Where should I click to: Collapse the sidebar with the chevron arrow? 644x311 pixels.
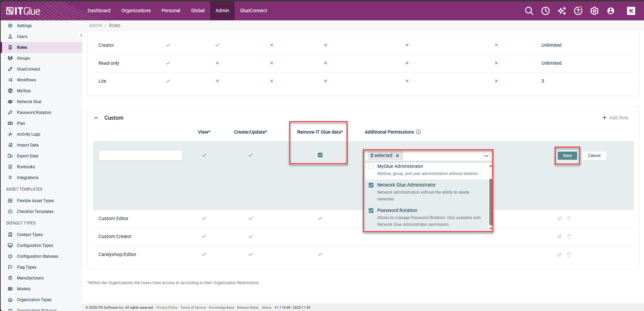point(81,35)
